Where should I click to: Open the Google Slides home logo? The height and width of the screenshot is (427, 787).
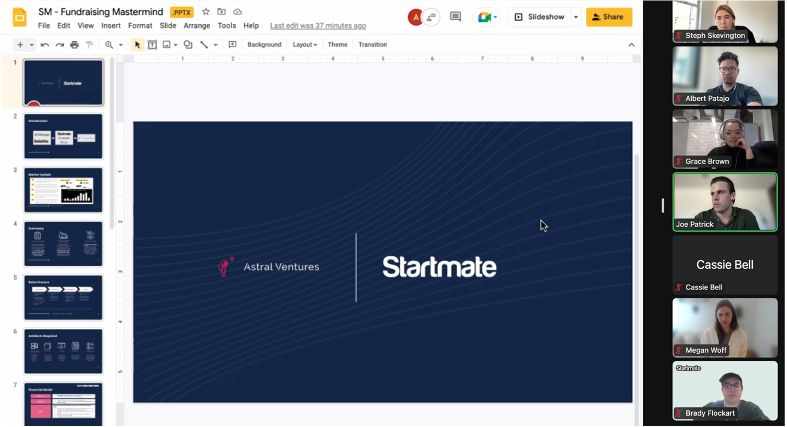pyautogui.click(x=19, y=18)
